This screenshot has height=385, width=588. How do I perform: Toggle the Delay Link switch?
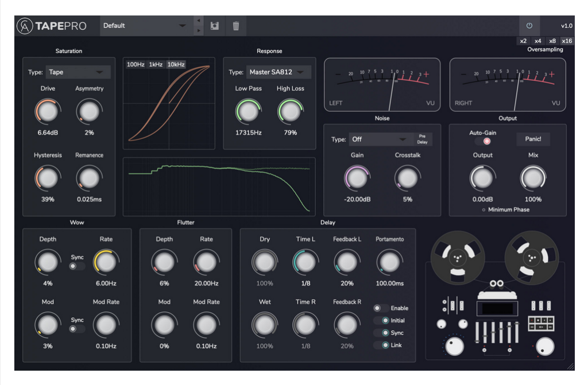pos(381,345)
